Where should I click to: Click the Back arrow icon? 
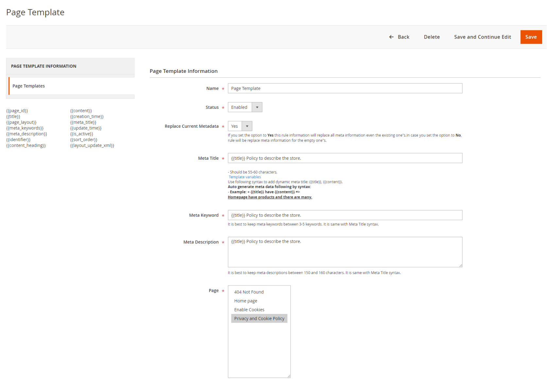tap(391, 37)
